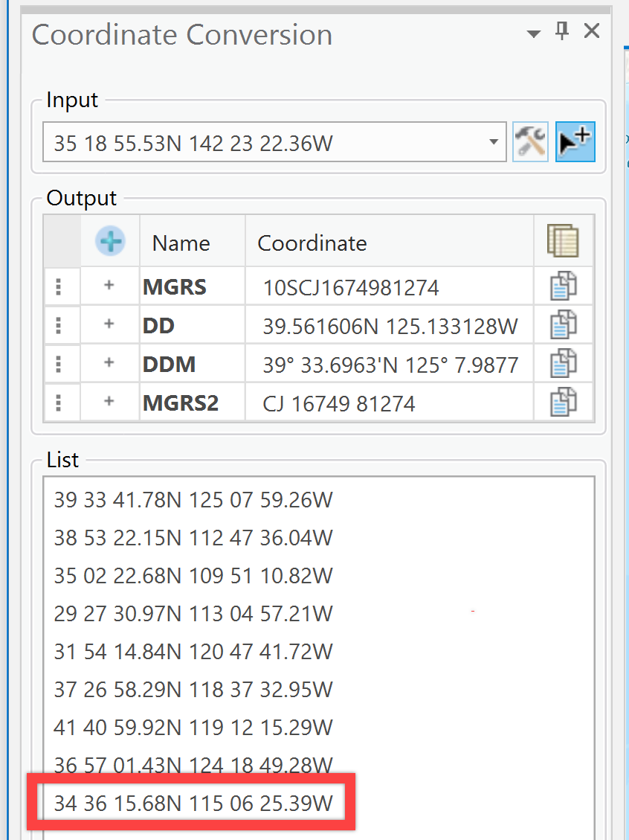Expand the DDM output row

click(109, 362)
